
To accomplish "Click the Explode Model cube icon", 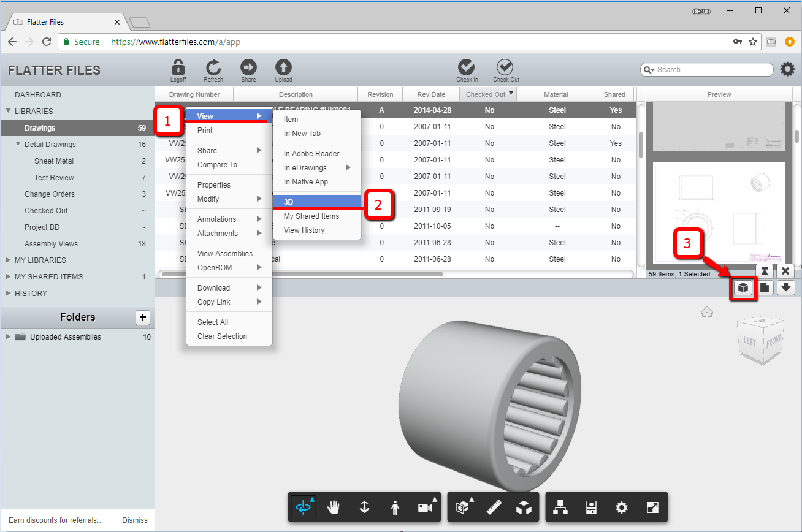I will click(524, 507).
